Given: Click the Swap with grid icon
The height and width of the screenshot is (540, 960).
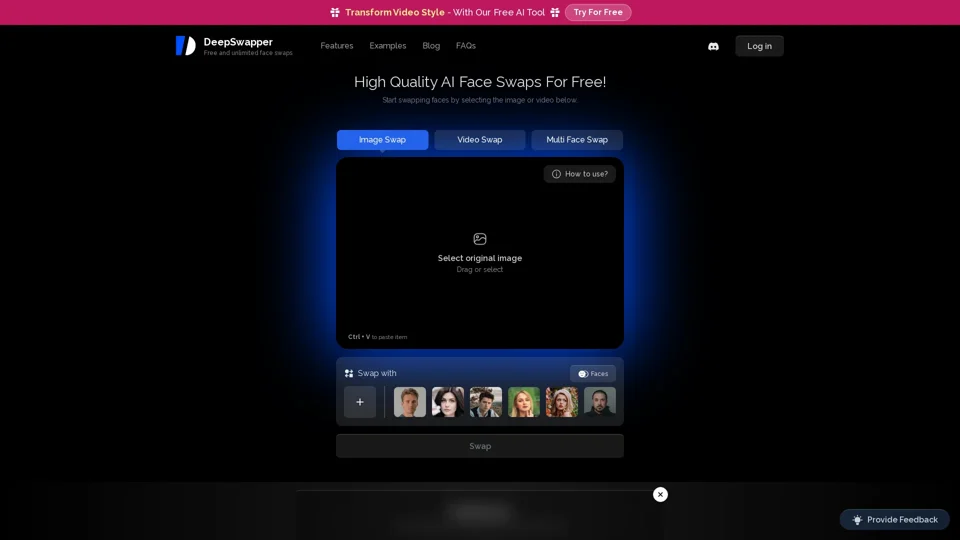Looking at the screenshot, I should 349,373.
